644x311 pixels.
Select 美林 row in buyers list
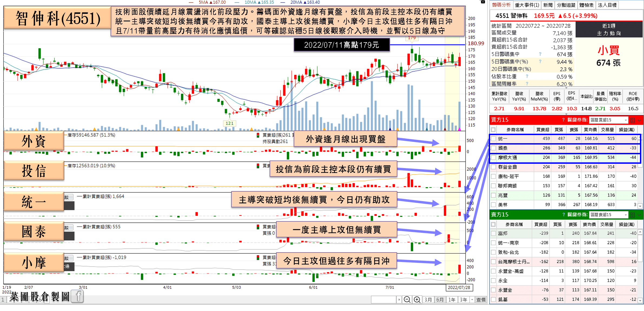click(564, 205)
